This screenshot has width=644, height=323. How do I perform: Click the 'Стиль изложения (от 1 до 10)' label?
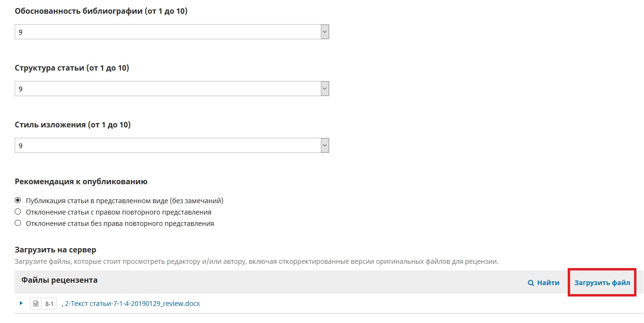(73, 125)
